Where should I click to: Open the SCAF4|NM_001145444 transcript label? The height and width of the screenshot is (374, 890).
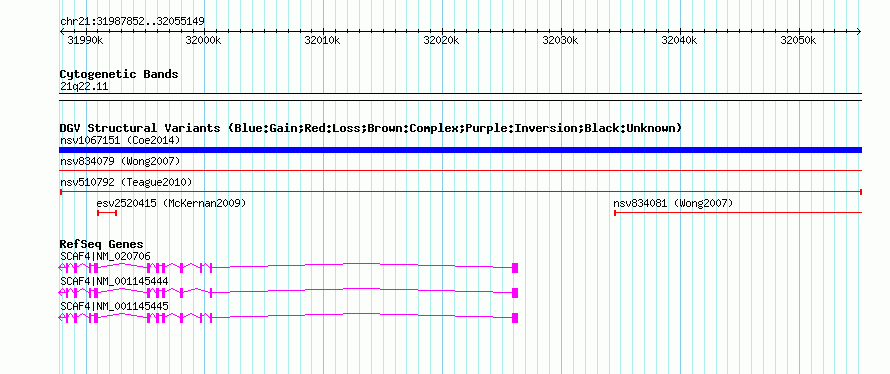click(114, 281)
